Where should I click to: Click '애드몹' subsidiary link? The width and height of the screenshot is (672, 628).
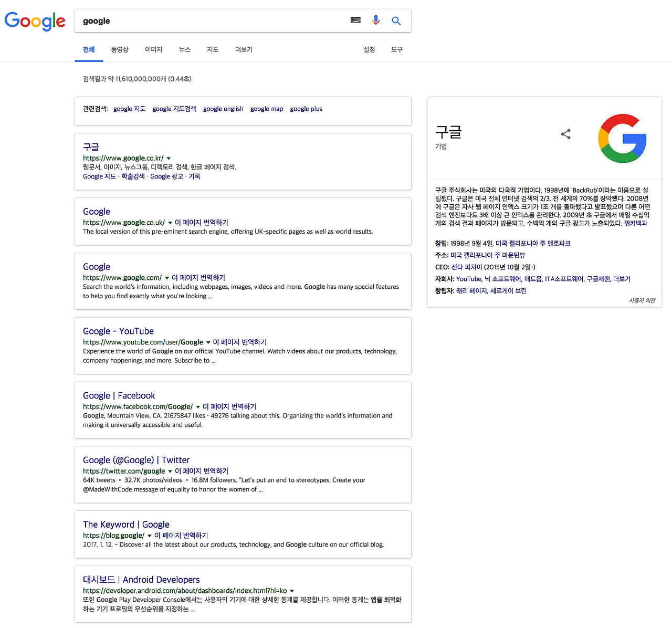pos(533,279)
